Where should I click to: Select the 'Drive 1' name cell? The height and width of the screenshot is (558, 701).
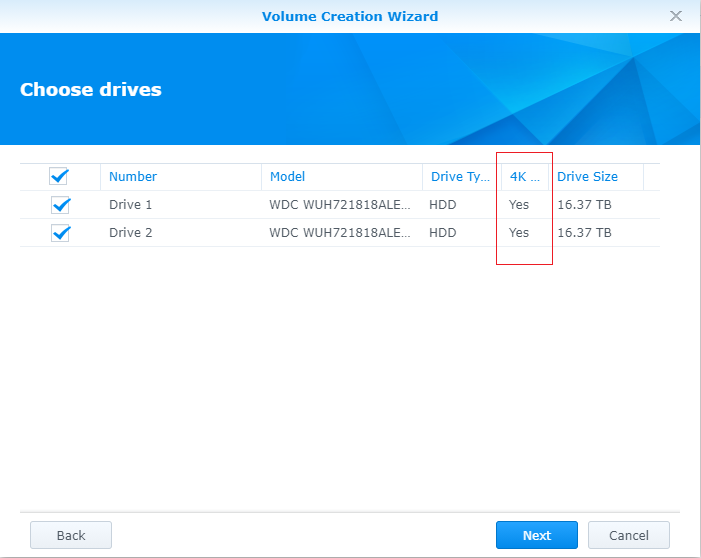[131, 205]
